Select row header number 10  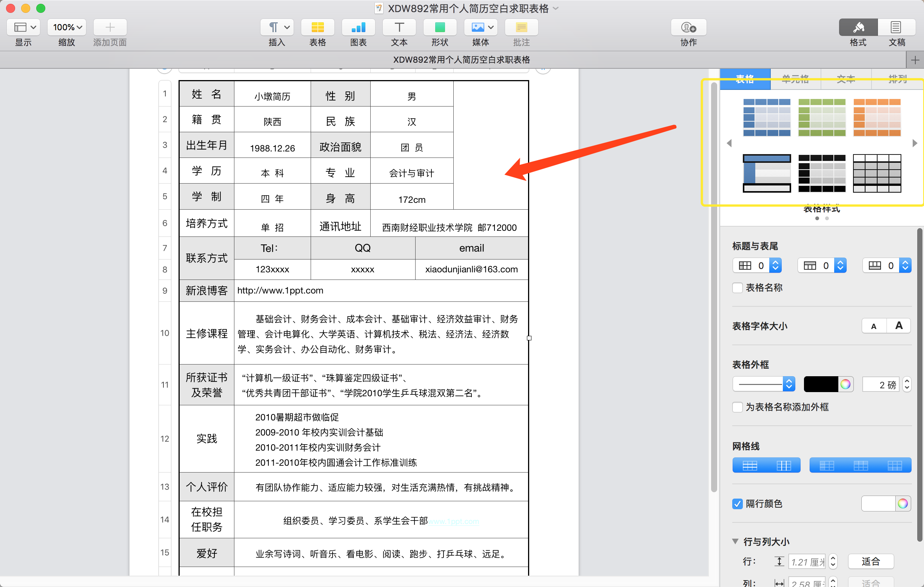pos(165,333)
